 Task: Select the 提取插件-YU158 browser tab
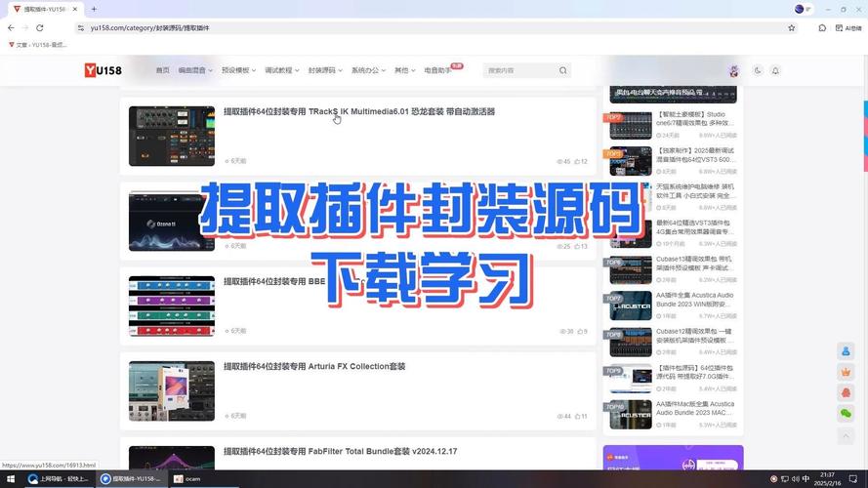tap(45, 9)
